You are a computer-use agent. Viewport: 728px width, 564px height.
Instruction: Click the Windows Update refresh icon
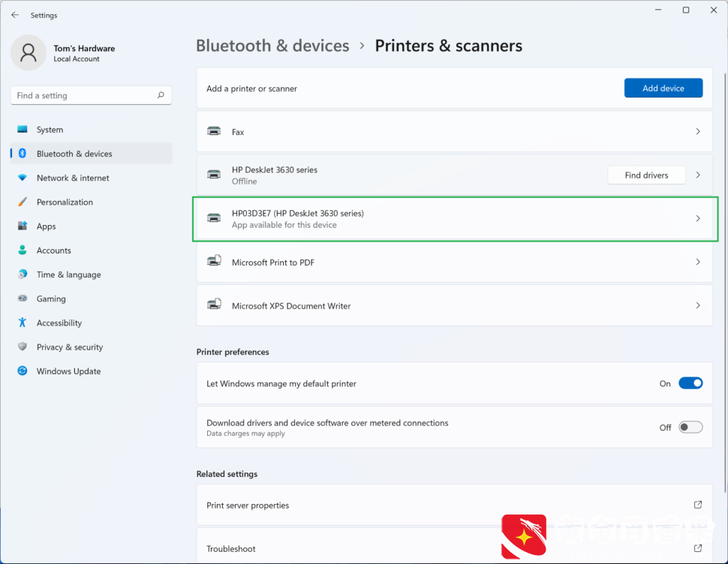[23, 370]
